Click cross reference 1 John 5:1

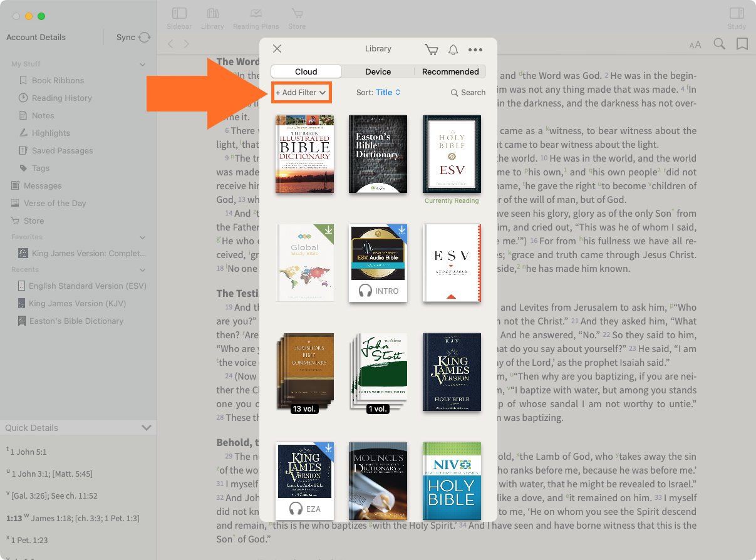[28, 452]
